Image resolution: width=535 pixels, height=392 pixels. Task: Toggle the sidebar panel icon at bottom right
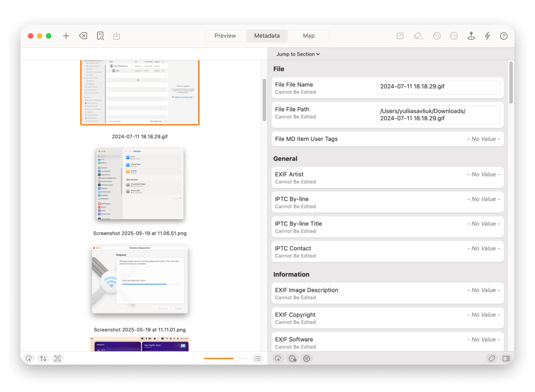pyautogui.click(x=506, y=358)
